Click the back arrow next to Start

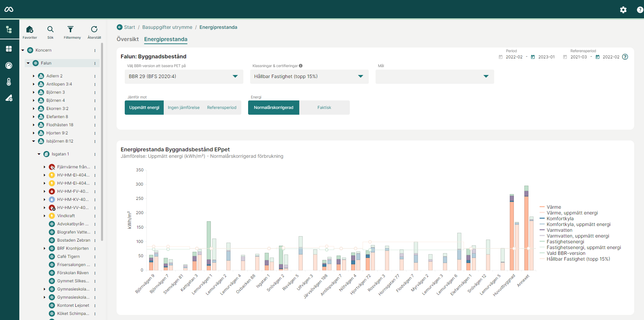tap(120, 27)
